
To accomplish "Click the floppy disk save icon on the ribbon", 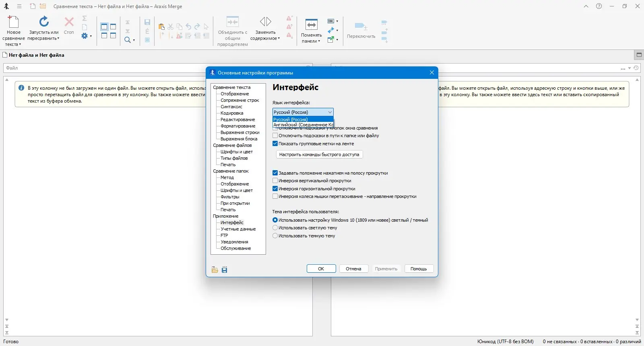I will tap(147, 23).
